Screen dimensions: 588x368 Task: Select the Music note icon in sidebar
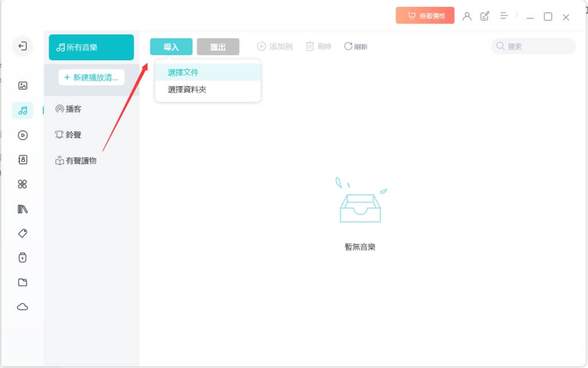coord(22,111)
